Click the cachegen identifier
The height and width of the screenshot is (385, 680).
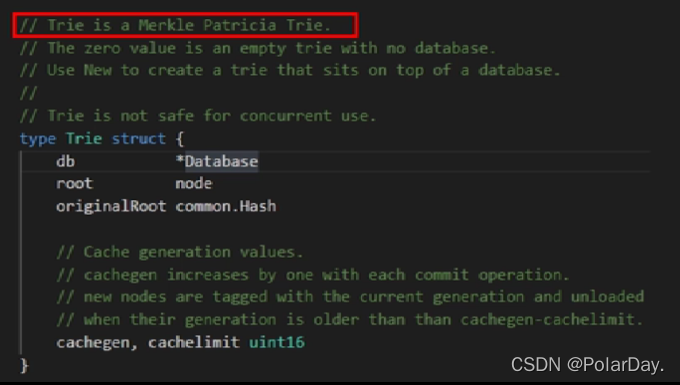tap(93, 343)
